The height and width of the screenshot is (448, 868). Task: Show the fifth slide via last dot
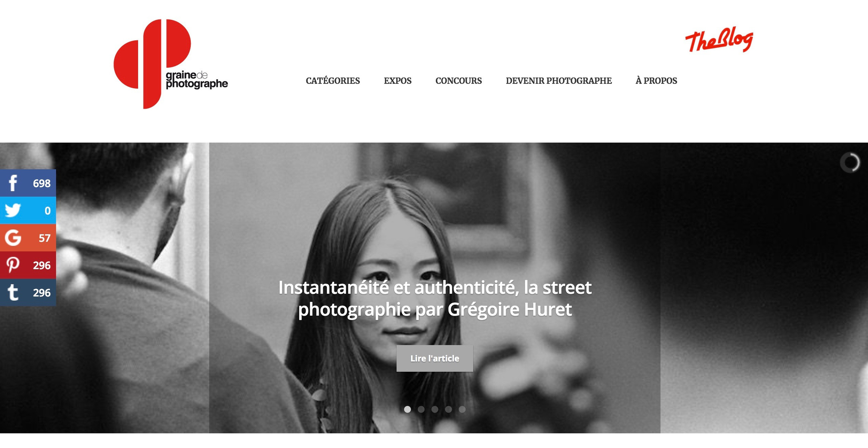pyautogui.click(x=462, y=409)
